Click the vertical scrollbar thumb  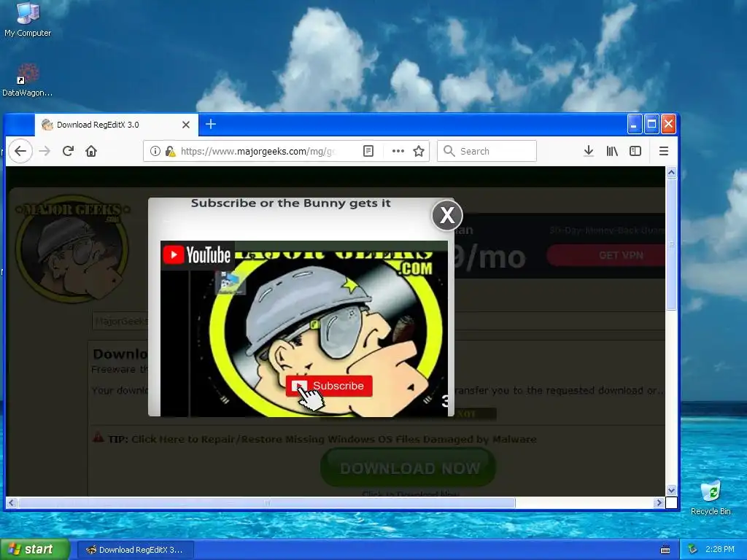671,244
